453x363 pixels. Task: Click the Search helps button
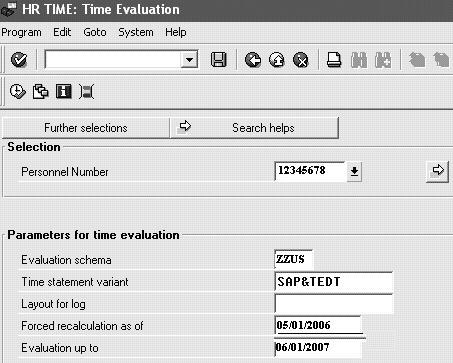tap(255, 128)
